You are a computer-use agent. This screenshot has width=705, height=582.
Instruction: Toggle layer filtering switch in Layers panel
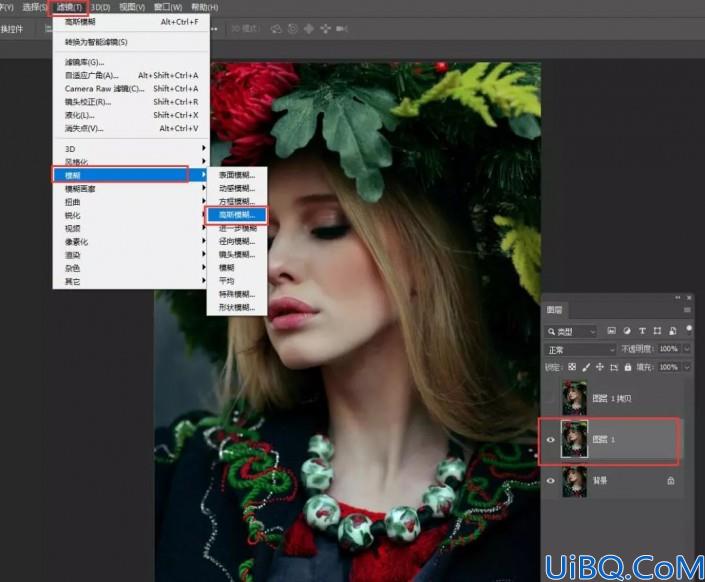pos(688,329)
